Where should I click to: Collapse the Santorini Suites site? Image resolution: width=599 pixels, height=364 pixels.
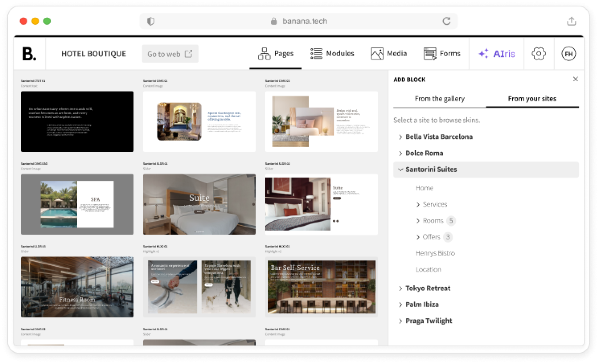[400, 169]
